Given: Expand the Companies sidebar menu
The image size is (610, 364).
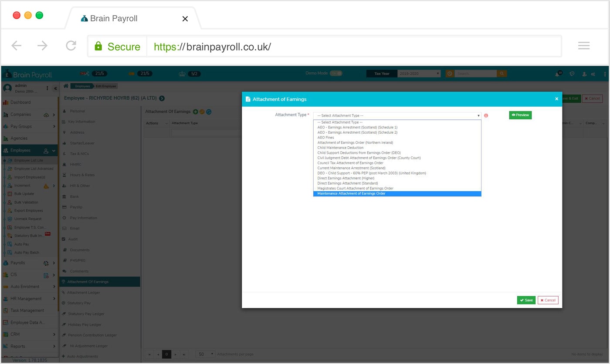Looking at the screenshot, I should 54,115.
